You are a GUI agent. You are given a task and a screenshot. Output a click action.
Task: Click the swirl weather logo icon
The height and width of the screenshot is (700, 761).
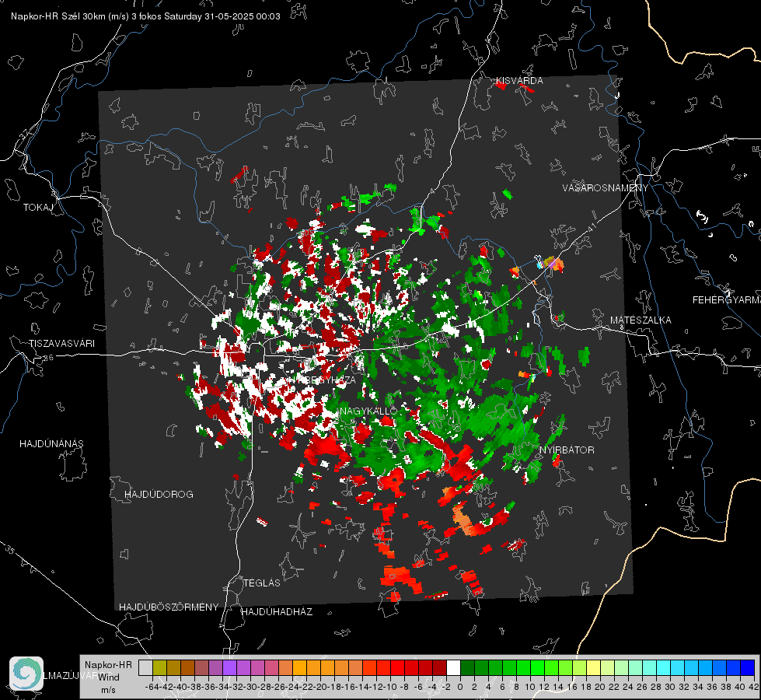click(26, 674)
